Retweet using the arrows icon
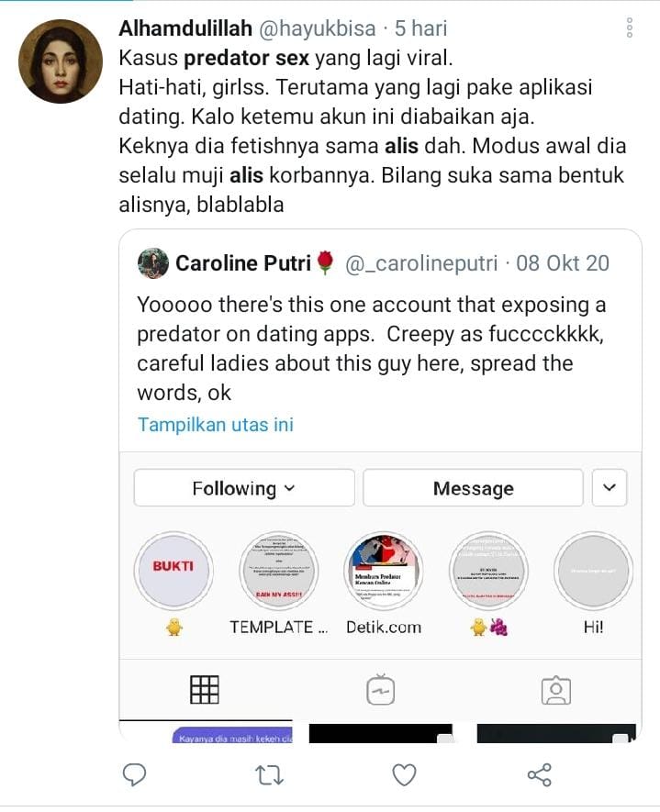The width and height of the screenshot is (660, 812). tap(269, 775)
